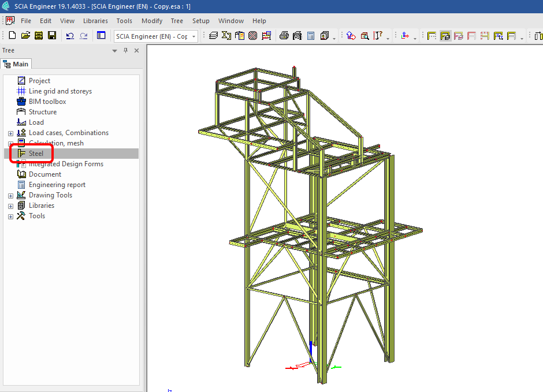Pin the Tree panel with pushpin icon

coord(126,51)
